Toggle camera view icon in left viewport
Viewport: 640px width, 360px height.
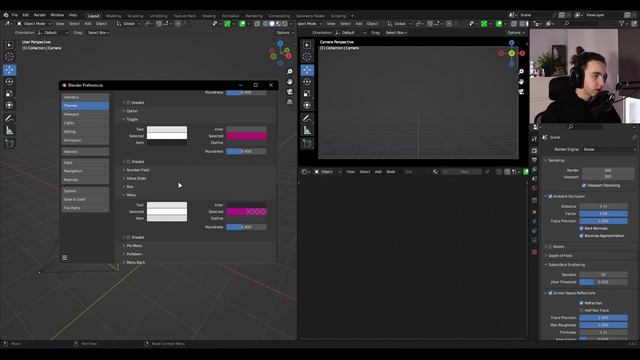289,91
